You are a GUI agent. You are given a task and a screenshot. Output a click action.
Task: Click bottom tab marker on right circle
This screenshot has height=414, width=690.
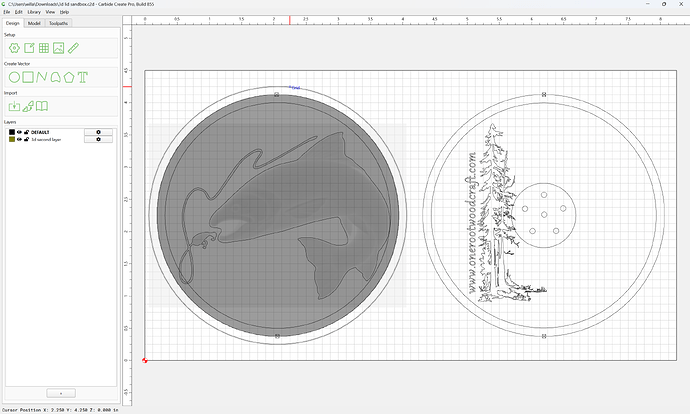pos(544,336)
